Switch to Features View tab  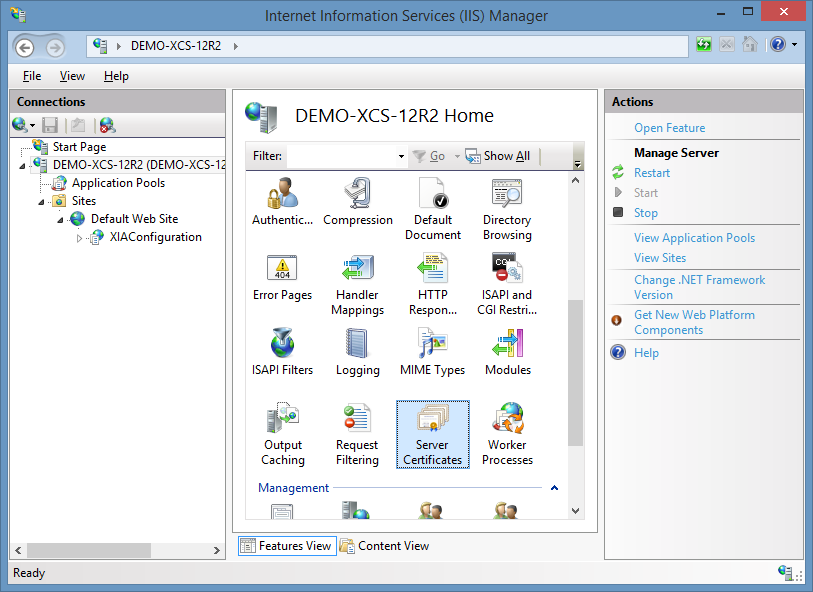point(287,546)
